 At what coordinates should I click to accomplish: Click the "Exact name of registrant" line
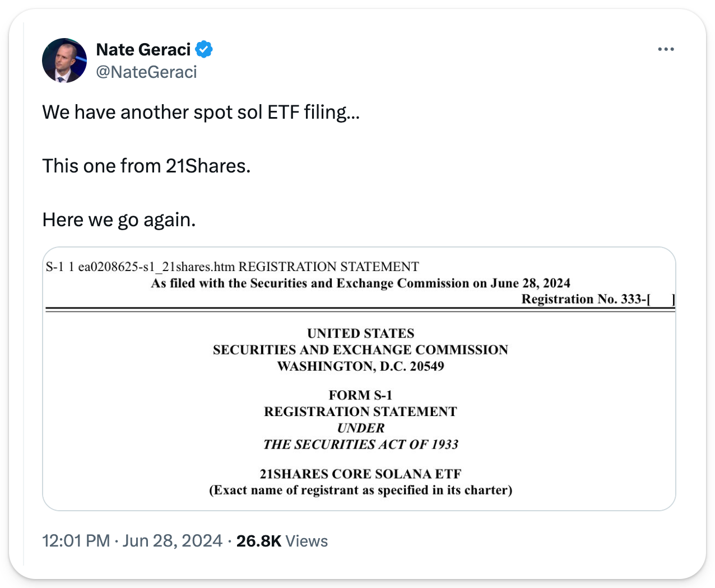coord(360,491)
